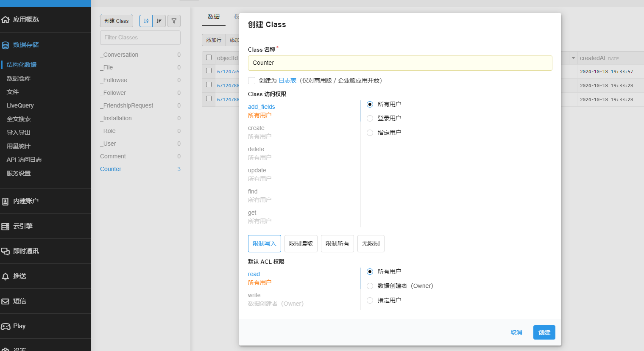644x351 pixels.
Task: Click the 推送 bell icon
Action: pyautogui.click(x=6, y=276)
